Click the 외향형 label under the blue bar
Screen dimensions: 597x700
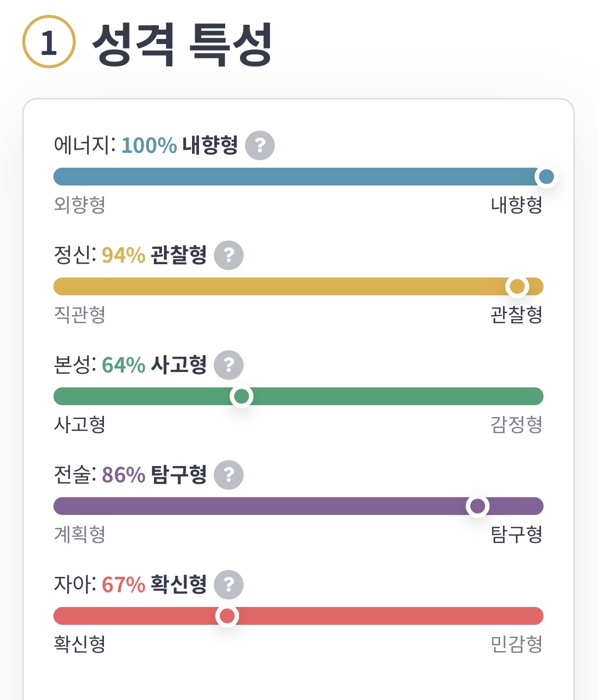point(80,204)
